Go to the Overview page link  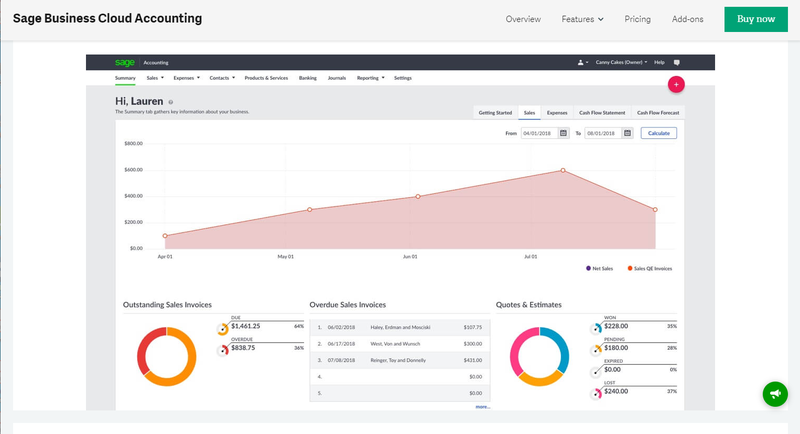click(x=523, y=19)
